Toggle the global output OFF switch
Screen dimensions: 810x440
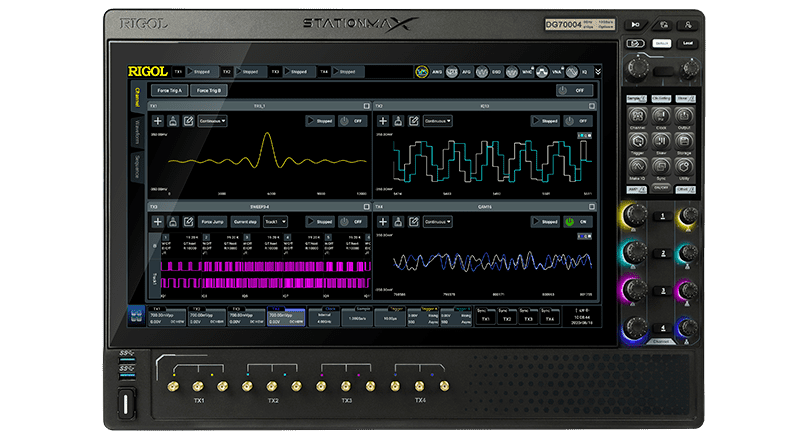click(576, 90)
